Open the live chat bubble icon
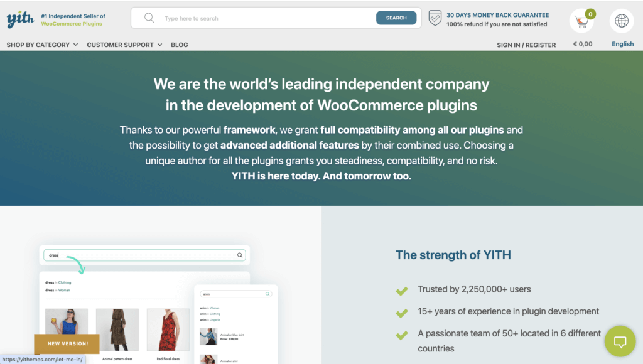 [620, 341]
